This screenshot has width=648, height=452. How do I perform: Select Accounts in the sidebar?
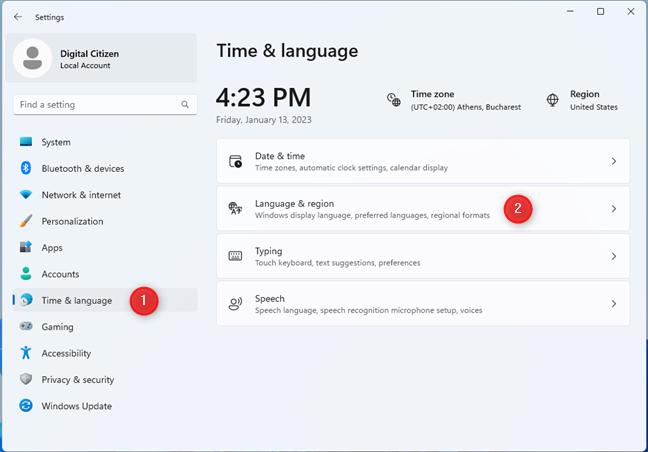pyautogui.click(x=60, y=274)
